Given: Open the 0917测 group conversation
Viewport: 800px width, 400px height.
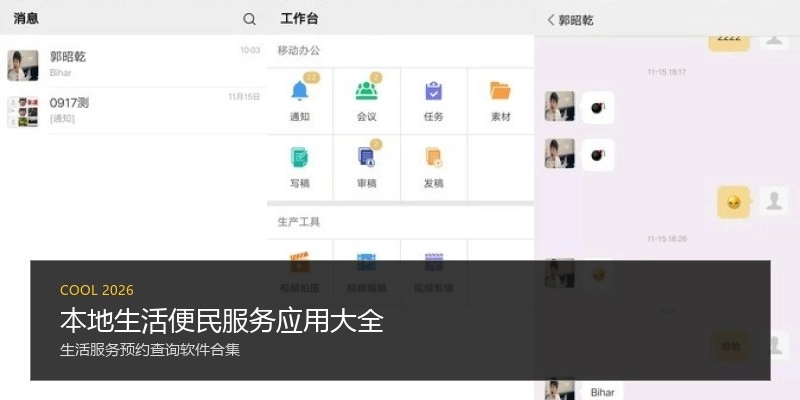Looking at the screenshot, I should 134,111.
